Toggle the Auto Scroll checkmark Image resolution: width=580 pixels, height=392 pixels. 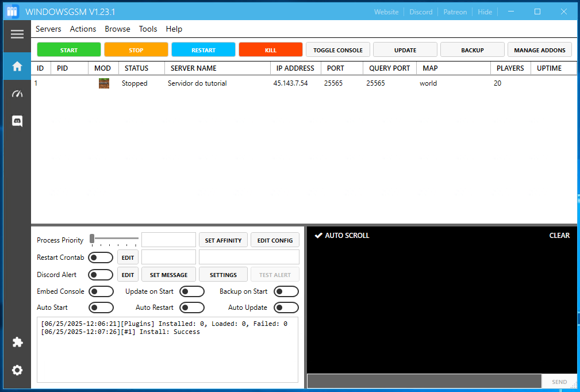tap(318, 236)
